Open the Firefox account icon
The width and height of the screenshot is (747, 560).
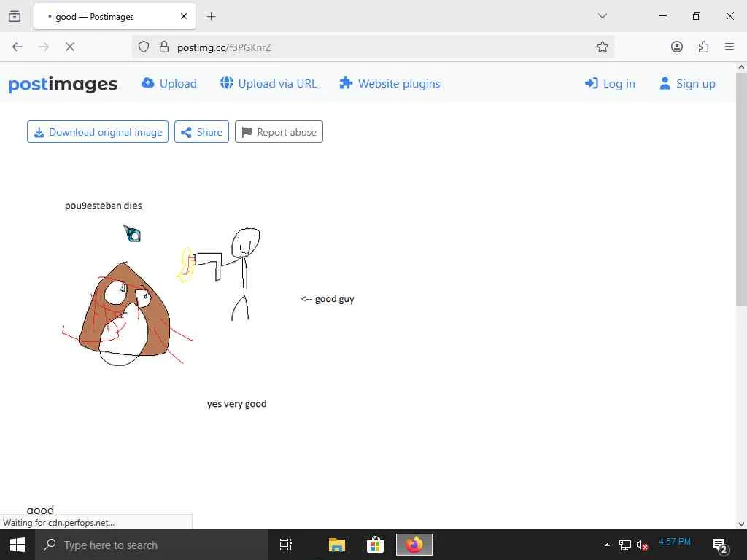pyautogui.click(x=676, y=47)
